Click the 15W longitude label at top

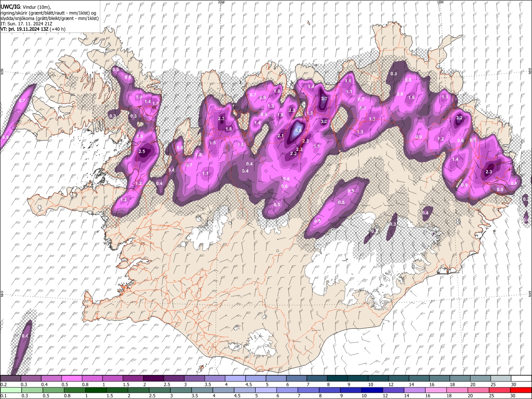(440, 2)
